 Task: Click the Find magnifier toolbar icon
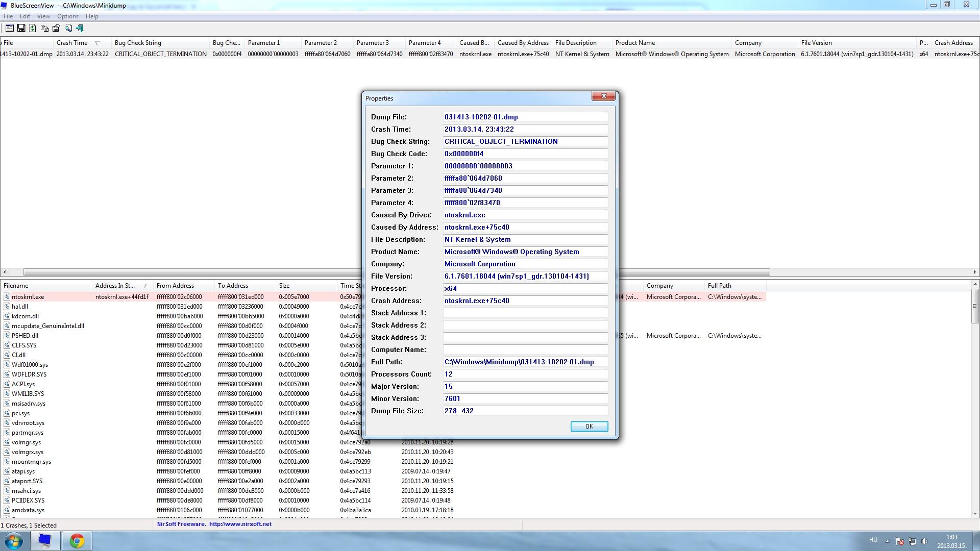pos(68,28)
